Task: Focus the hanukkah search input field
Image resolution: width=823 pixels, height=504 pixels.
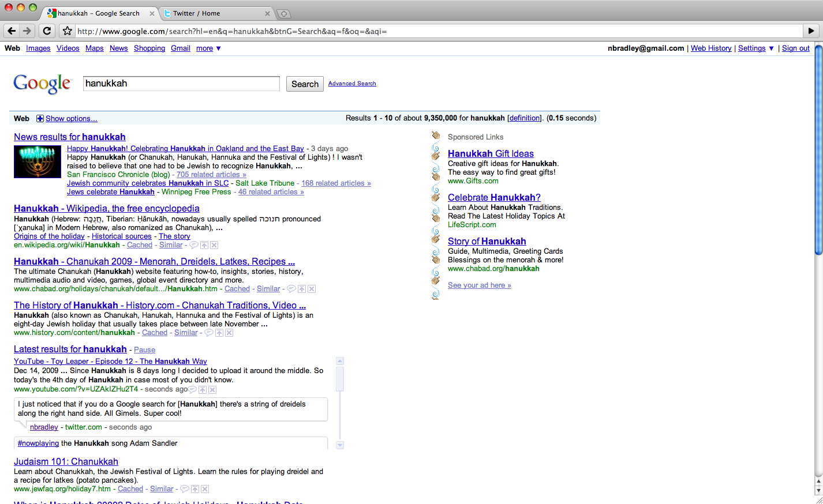Action: [181, 84]
